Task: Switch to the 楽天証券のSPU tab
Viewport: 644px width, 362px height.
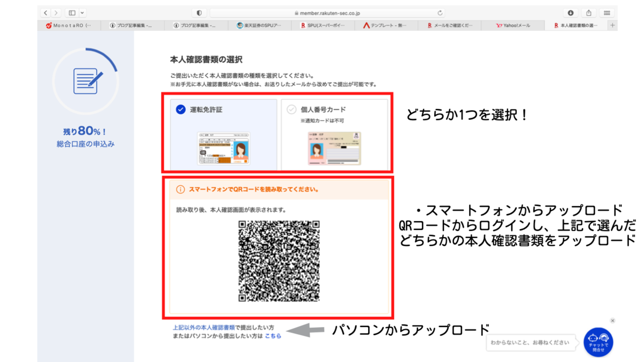Action: (x=259, y=25)
